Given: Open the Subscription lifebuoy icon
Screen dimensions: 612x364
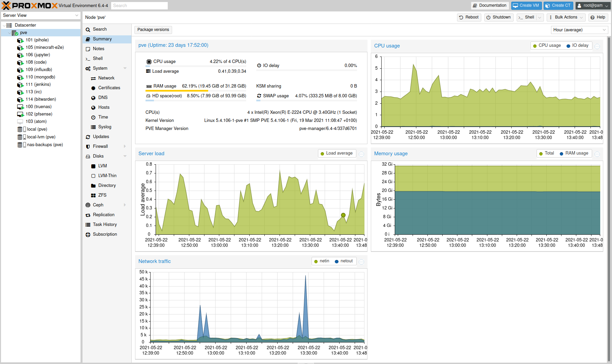Looking at the screenshot, I should click(88, 235).
